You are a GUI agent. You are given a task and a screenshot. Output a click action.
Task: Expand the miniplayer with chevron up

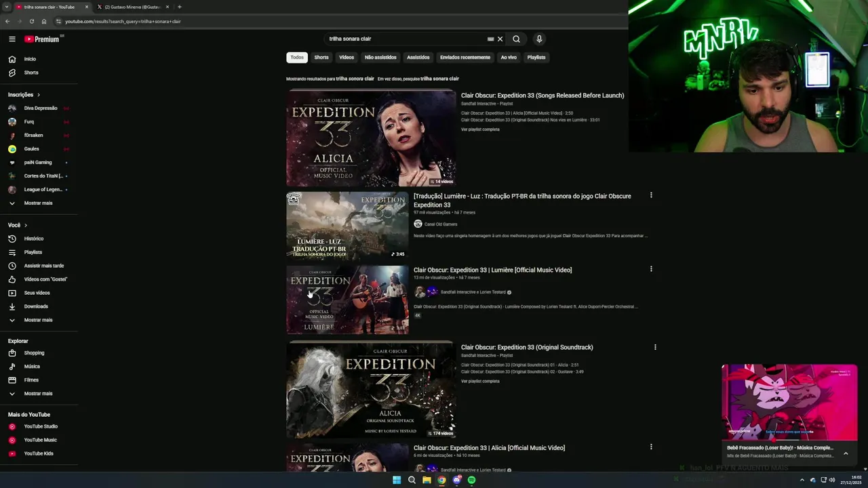tap(846, 453)
